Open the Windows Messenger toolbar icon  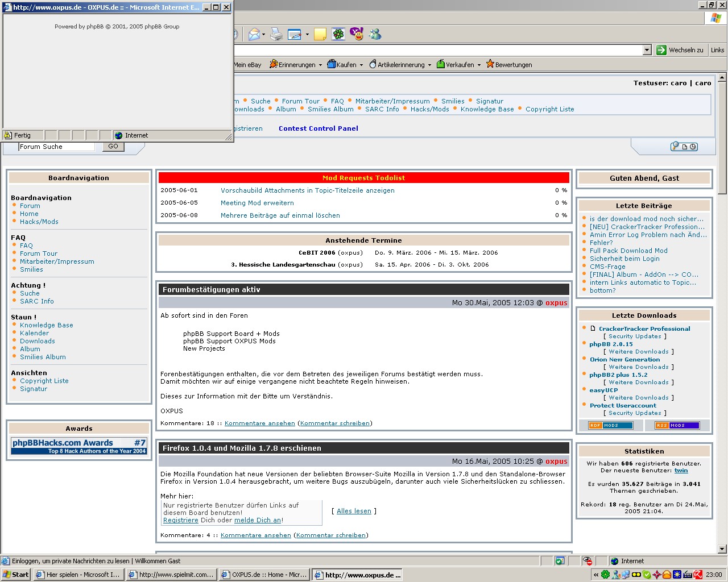pos(375,35)
